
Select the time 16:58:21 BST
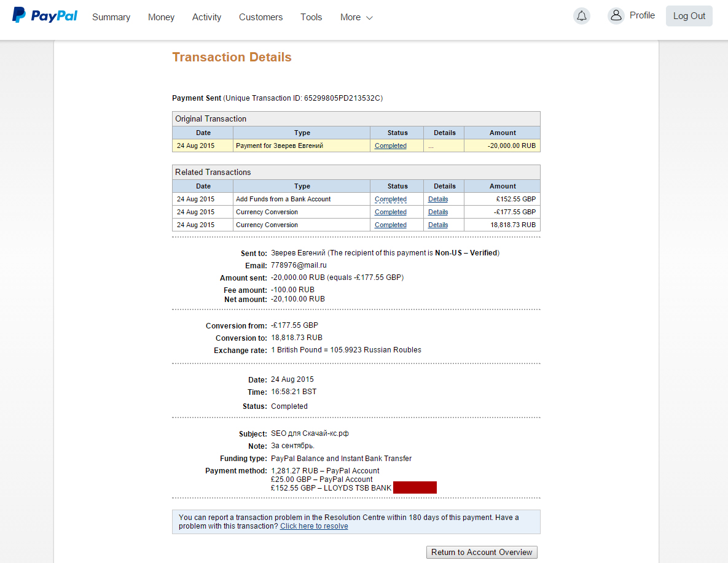coord(294,392)
